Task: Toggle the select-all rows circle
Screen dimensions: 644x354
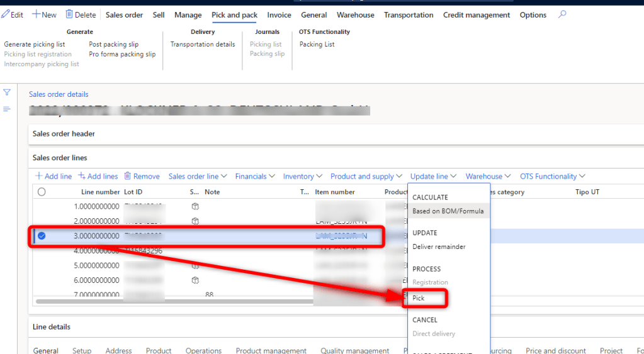Action: (42, 192)
